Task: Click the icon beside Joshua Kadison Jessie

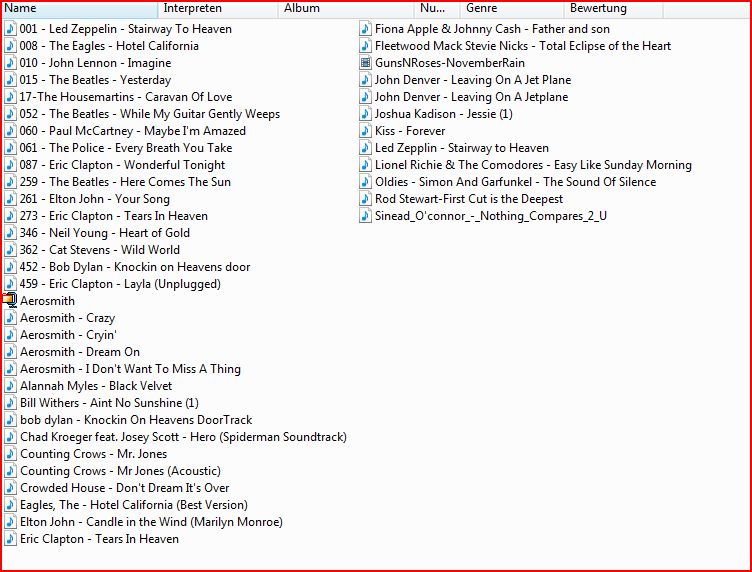Action: 365,114
